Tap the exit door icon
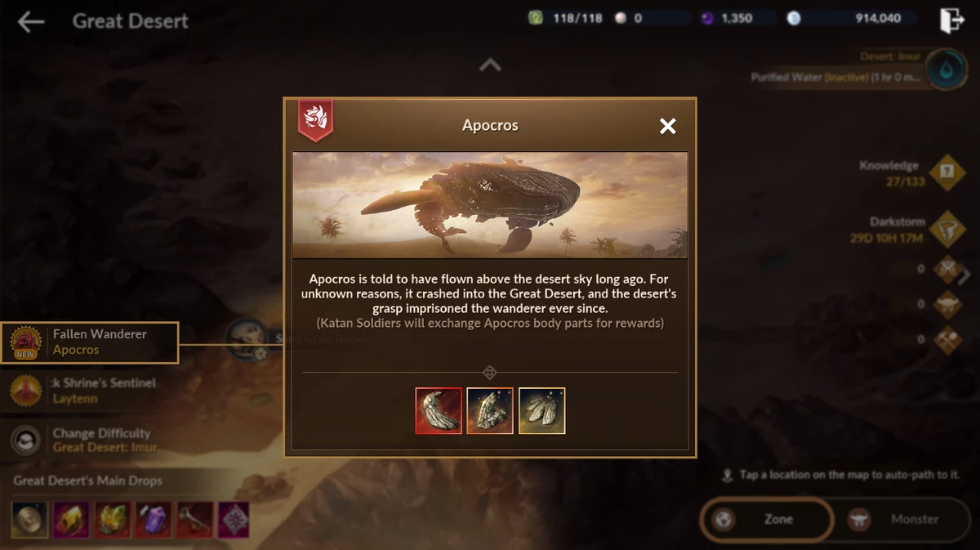 (x=951, y=20)
